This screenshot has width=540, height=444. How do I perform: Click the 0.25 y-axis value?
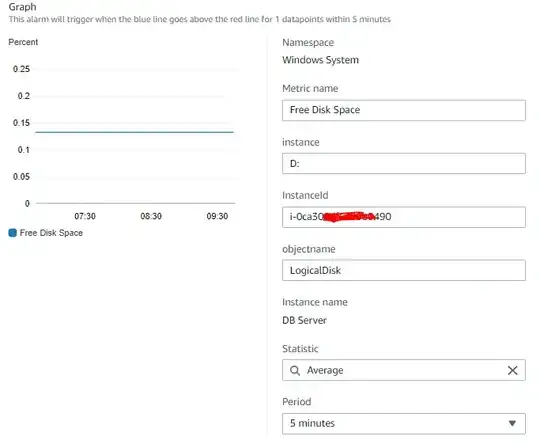click(x=21, y=69)
